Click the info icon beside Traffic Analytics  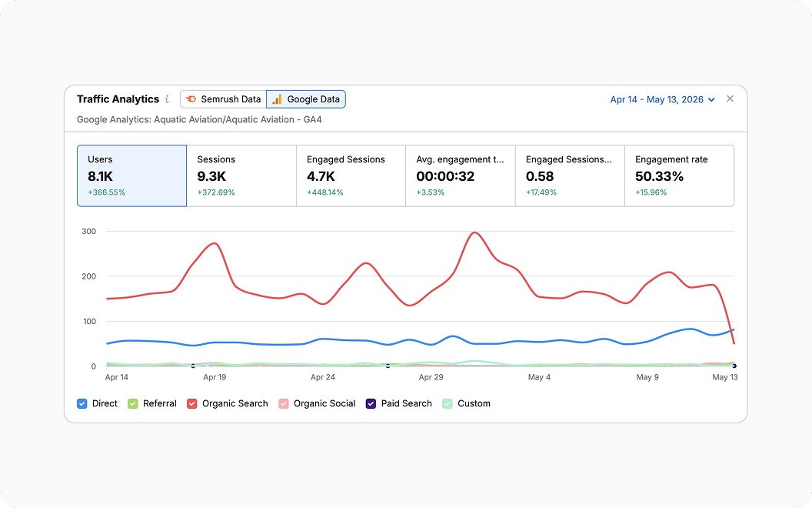coord(167,99)
